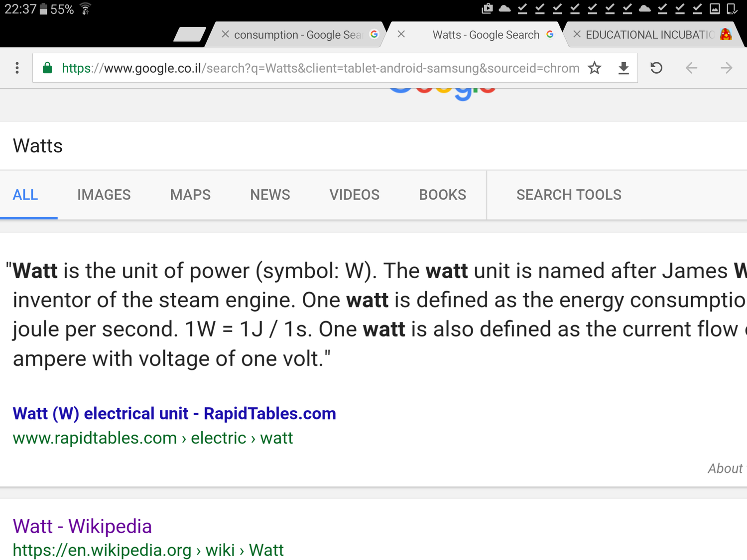Open the IMAGES search results tab
The image size is (747, 560).
(104, 195)
